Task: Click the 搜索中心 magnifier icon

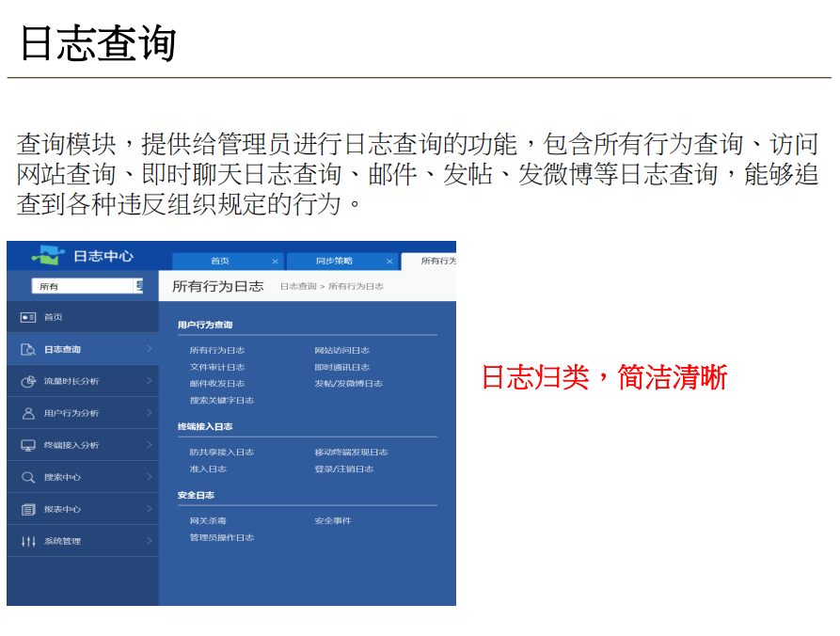Action: [28, 477]
